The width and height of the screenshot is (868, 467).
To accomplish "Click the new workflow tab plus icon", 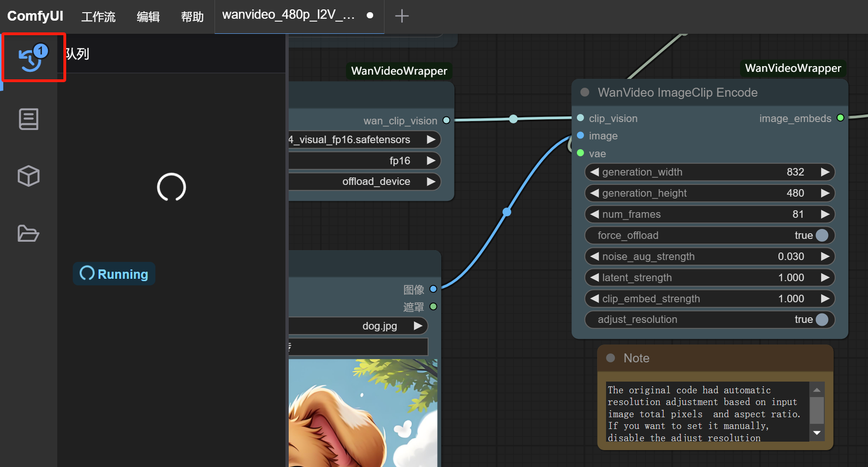I will tap(402, 16).
